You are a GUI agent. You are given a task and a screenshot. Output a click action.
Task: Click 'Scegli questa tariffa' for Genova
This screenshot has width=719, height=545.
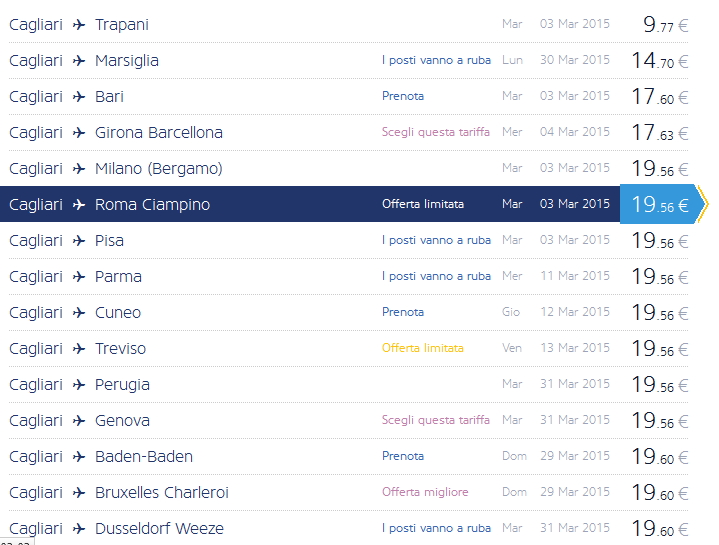tap(436, 420)
